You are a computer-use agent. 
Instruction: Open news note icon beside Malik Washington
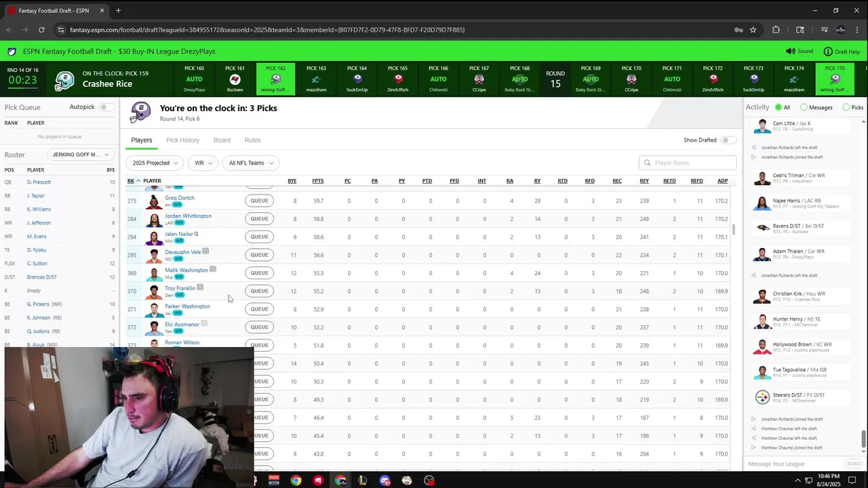coord(213,269)
